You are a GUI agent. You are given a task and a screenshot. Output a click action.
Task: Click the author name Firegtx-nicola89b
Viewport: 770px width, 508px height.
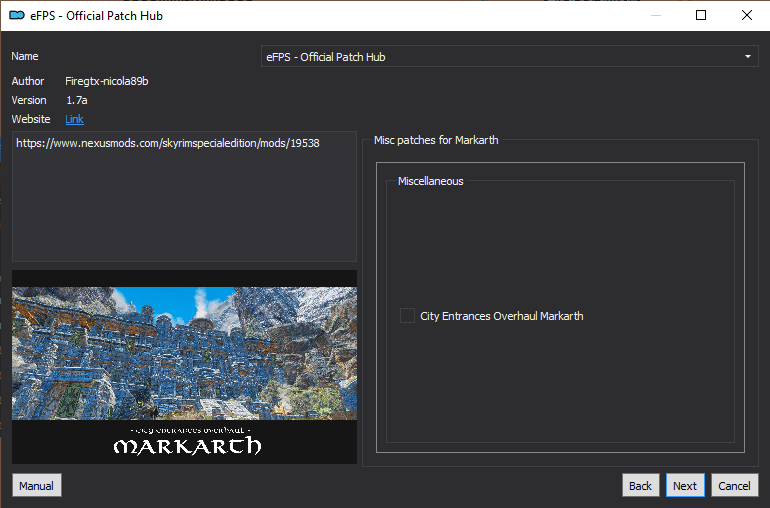pos(107,81)
